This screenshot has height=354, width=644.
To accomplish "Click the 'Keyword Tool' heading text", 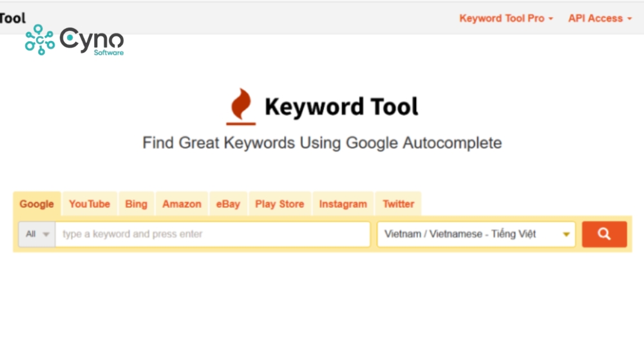I will pos(341,106).
